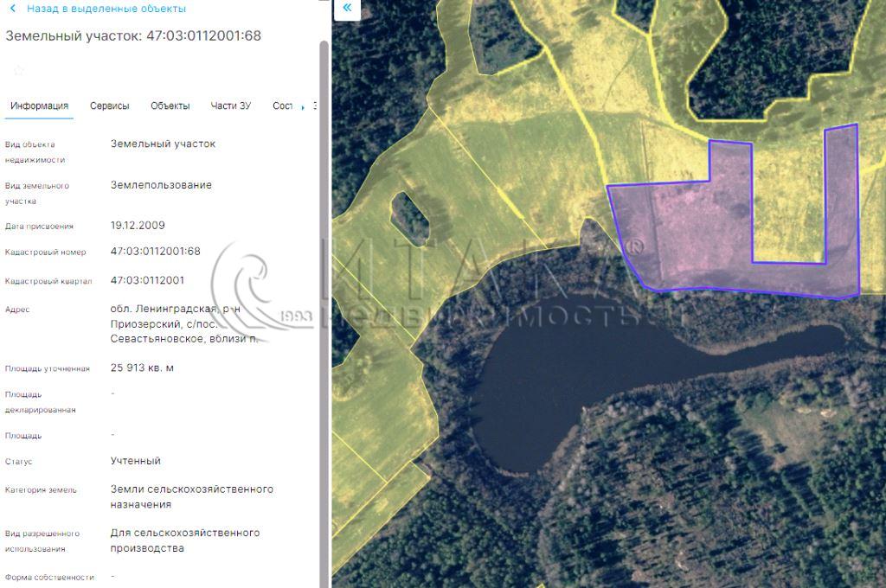Switch to the Сервисы tab

pos(110,105)
